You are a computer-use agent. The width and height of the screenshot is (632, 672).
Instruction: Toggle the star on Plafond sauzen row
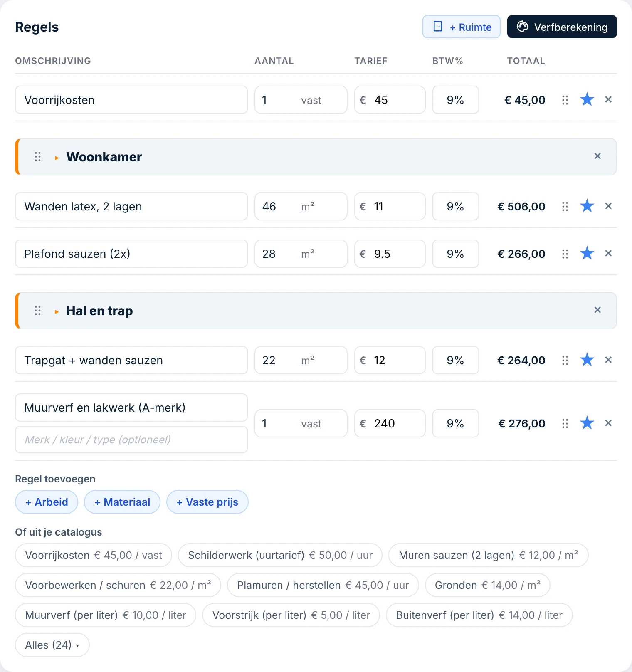[x=587, y=253]
